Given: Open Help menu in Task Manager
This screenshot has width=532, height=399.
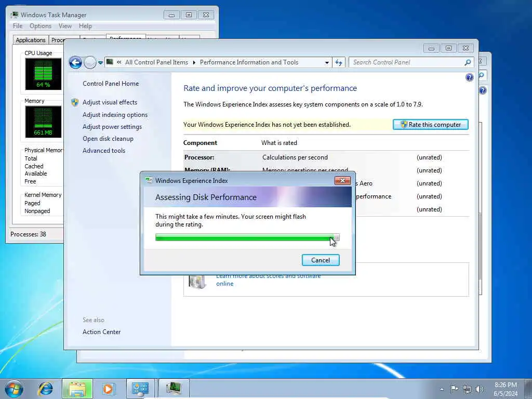Looking at the screenshot, I should (x=85, y=26).
